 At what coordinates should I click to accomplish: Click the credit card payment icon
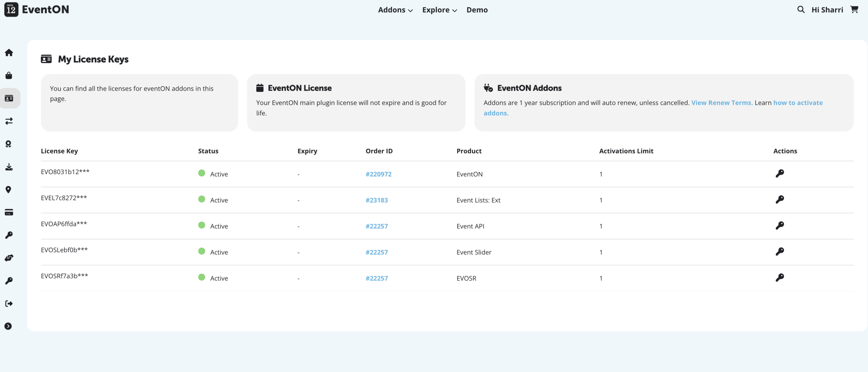tap(9, 212)
